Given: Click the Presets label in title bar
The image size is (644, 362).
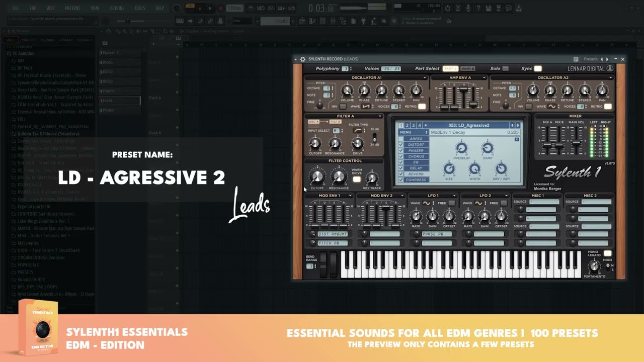Looking at the screenshot, I should [590, 59].
